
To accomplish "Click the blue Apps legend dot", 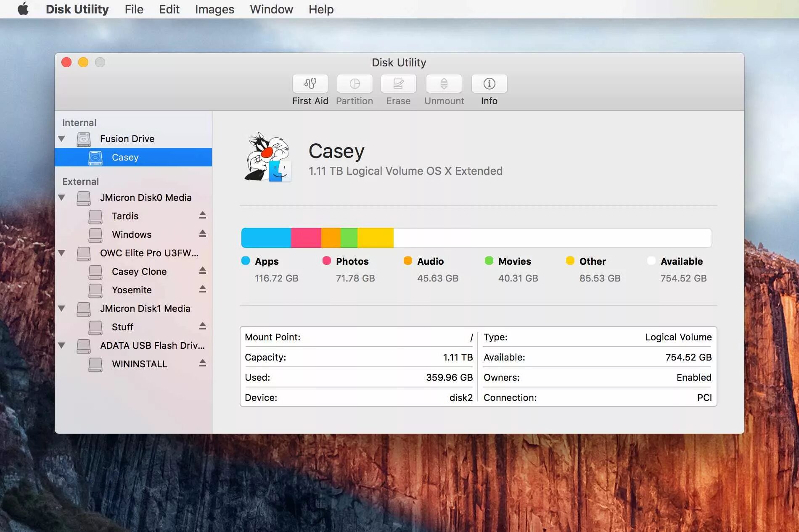I will (246, 261).
